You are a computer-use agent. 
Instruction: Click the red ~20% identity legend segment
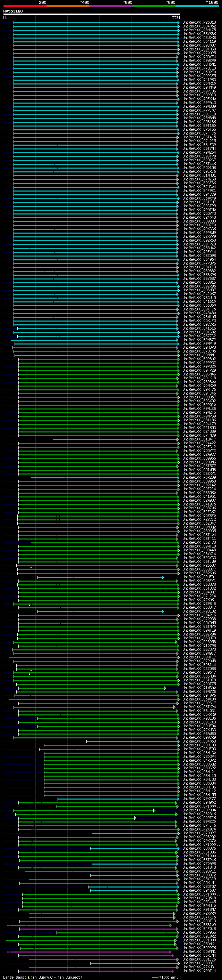click(x=25, y=6)
